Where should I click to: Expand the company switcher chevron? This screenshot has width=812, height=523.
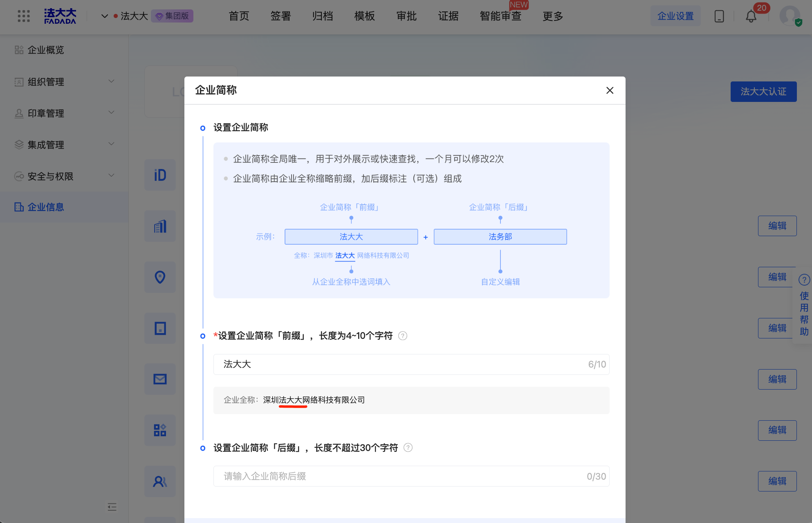pyautogui.click(x=105, y=16)
